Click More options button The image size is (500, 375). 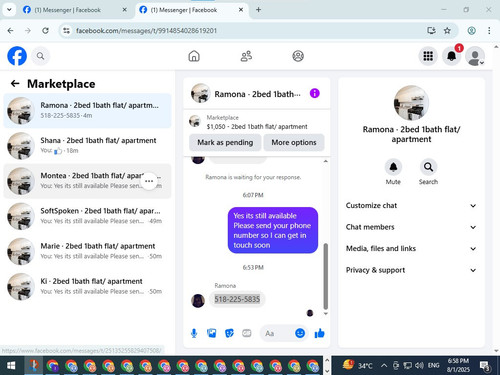click(x=294, y=142)
